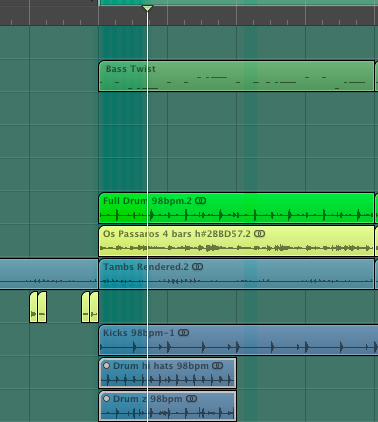Click loop icon on Os Passaros region
Screen dimensions: 378x422
260,234
